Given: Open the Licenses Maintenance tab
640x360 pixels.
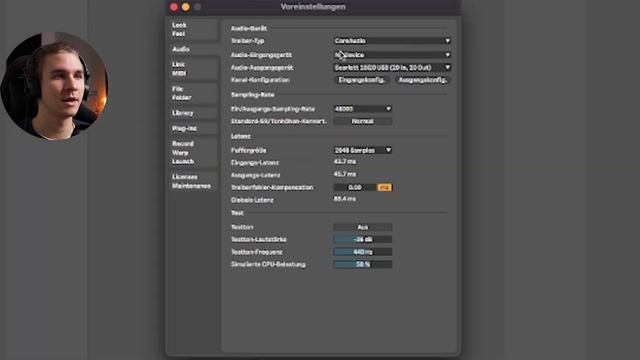Looking at the screenshot, I should coord(193,181).
